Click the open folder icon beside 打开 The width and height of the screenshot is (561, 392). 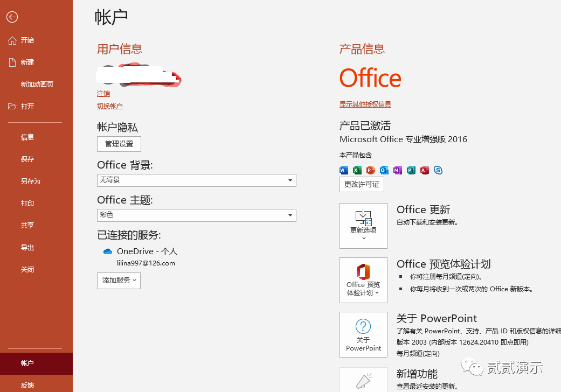pyautogui.click(x=12, y=107)
